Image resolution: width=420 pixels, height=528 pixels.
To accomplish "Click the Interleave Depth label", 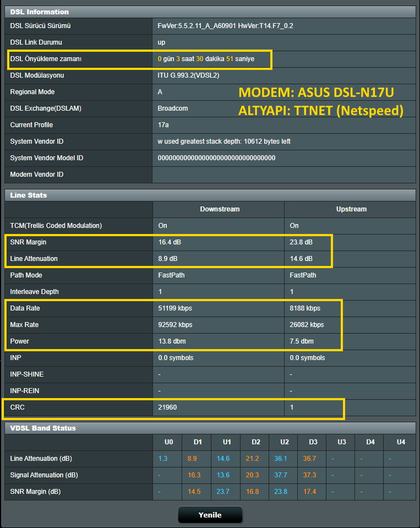I will click(34, 292).
